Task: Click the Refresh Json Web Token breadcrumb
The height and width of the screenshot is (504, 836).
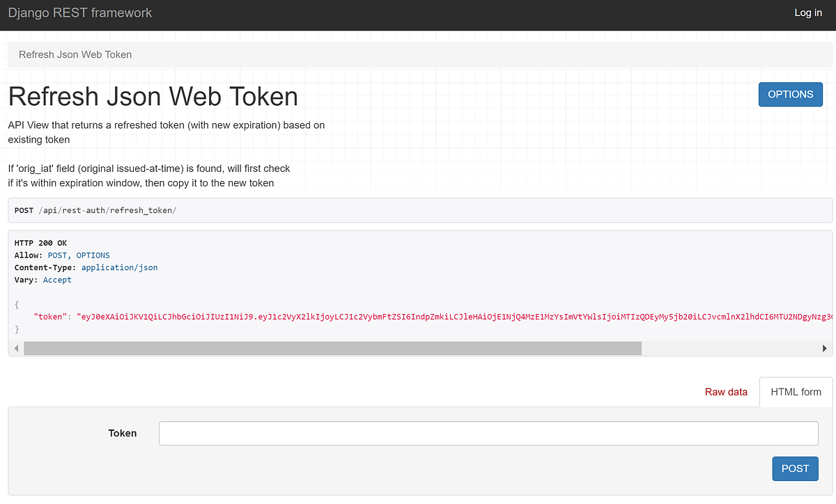Action: tap(75, 54)
